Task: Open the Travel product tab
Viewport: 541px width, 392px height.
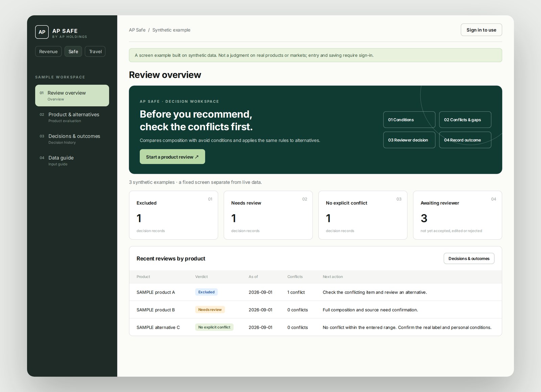Action: [95, 51]
